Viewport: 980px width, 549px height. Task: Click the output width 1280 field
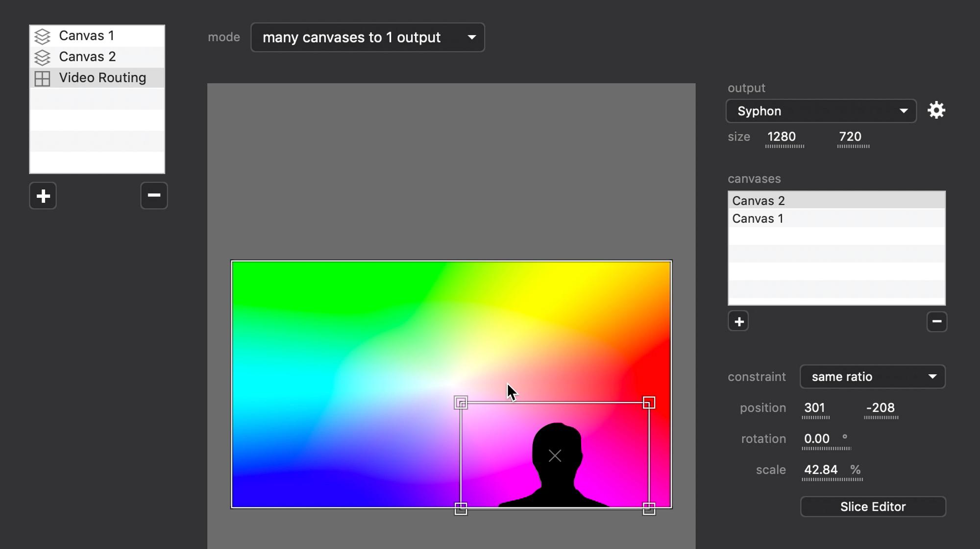[x=782, y=137]
